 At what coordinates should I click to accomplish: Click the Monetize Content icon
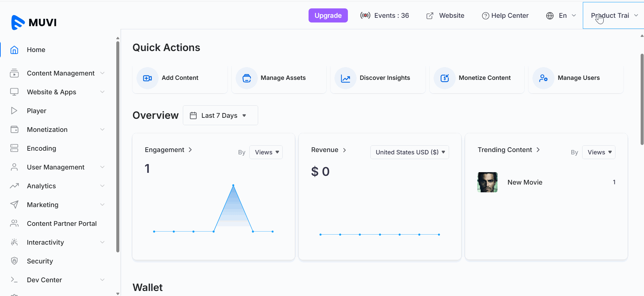pyautogui.click(x=444, y=78)
